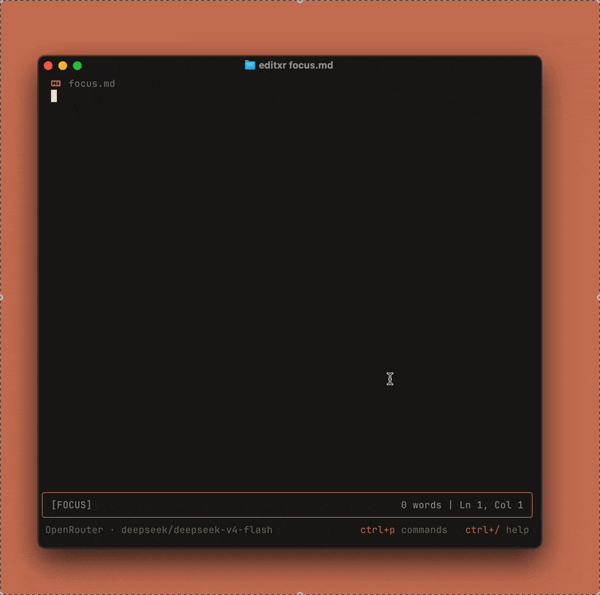Click the 0 words counter
This screenshot has height=595, width=600.
(x=421, y=505)
